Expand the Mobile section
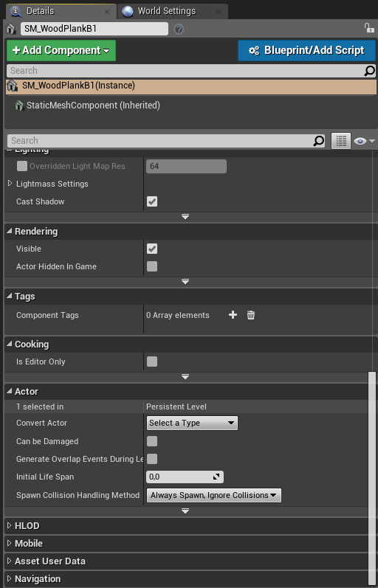 pos(10,544)
